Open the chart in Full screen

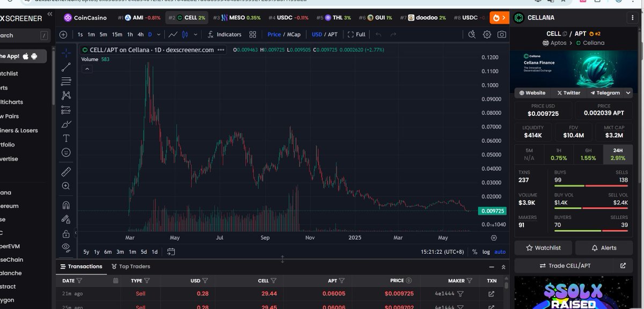[356, 34]
